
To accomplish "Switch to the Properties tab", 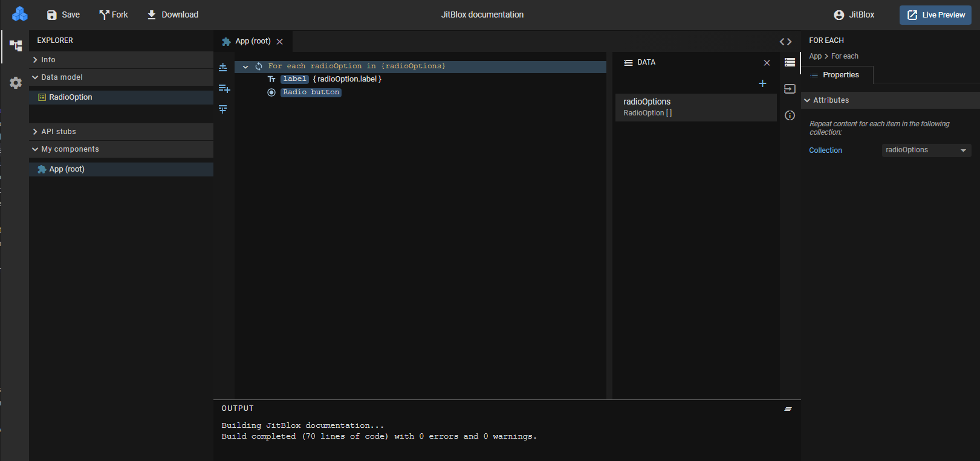I will (840, 75).
